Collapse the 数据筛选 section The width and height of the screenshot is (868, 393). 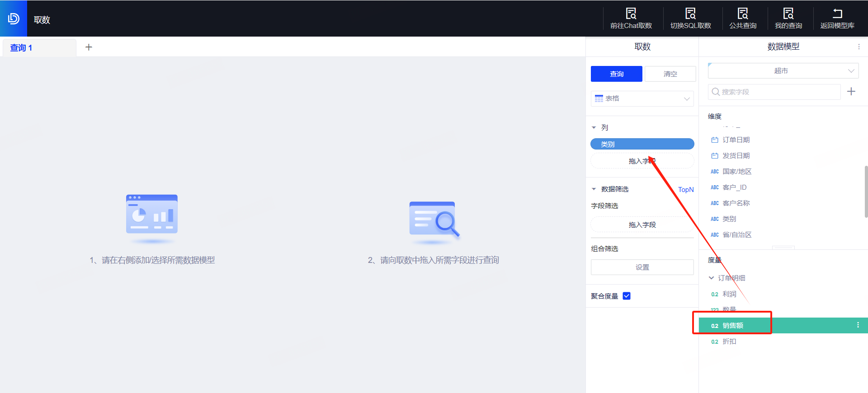click(x=594, y=189)
